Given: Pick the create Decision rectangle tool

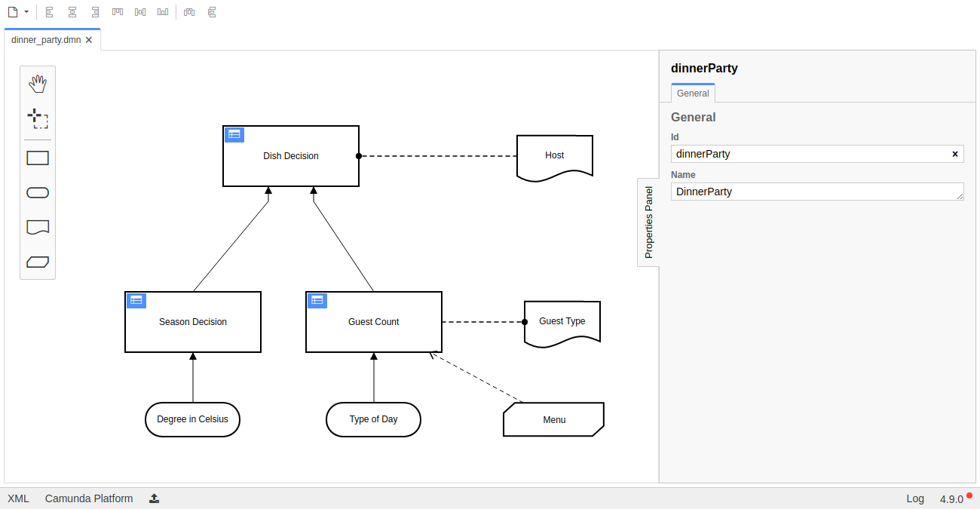Looking at the screenshot, I should [38, 158].
